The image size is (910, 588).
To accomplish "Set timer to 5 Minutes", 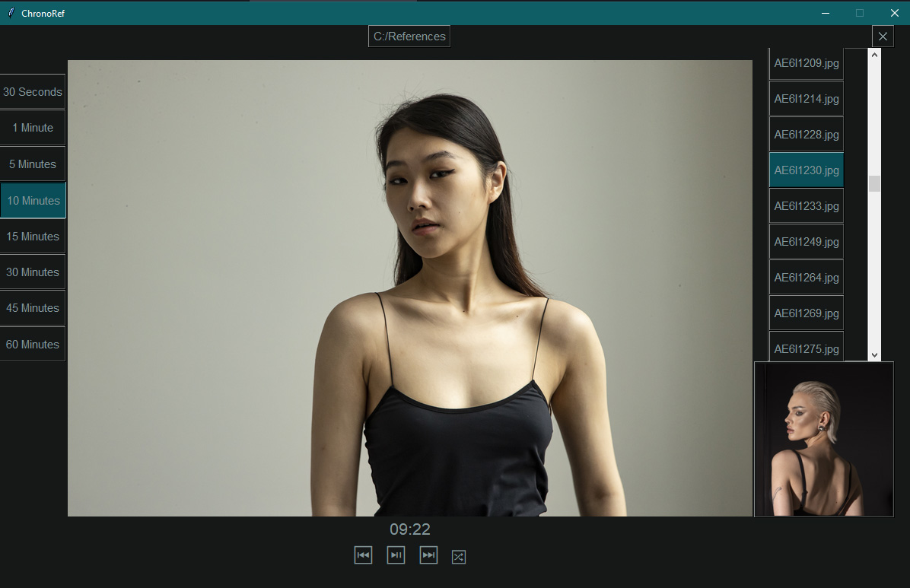I will pyautogui.click(x=33, y=164).
